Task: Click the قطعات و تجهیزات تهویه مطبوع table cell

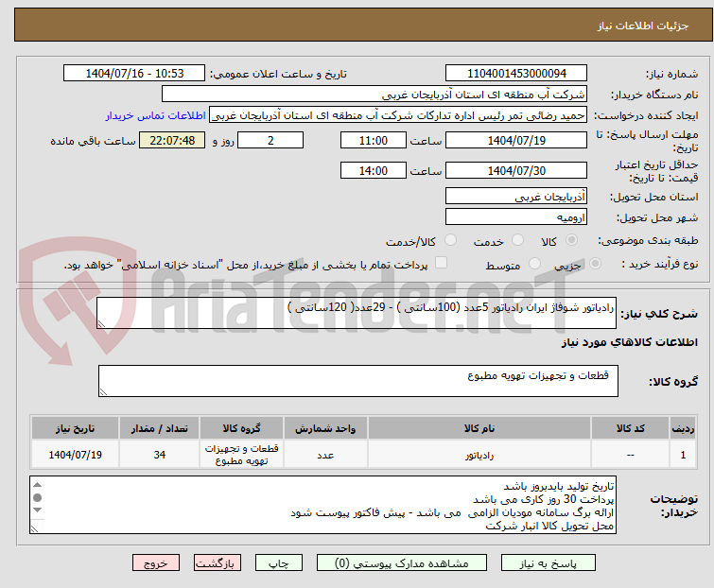Action: (241, 455)
